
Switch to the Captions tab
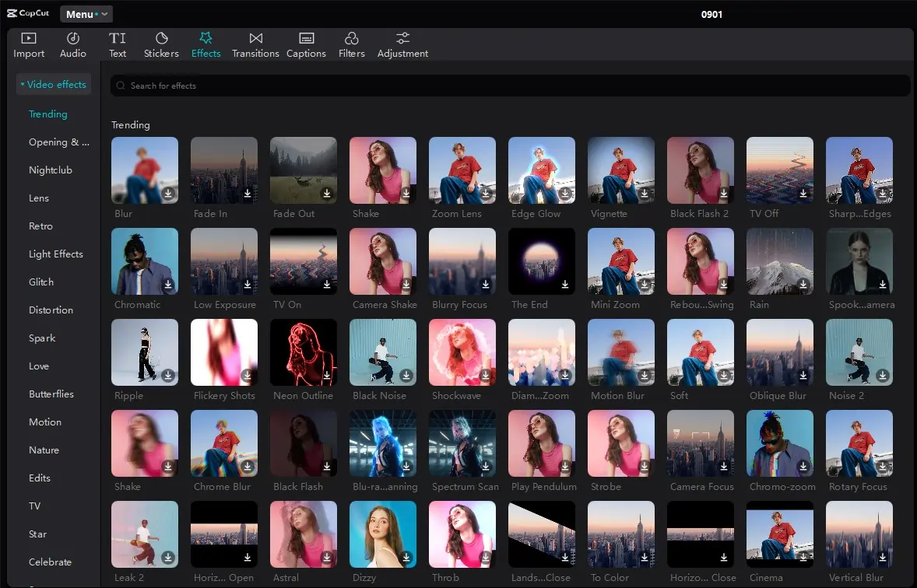306,45
